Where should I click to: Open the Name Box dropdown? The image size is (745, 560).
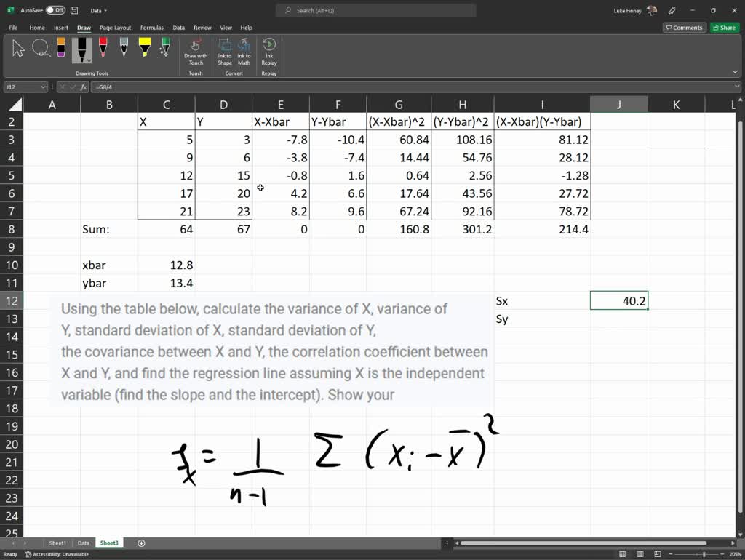click(x=44, y=87)
